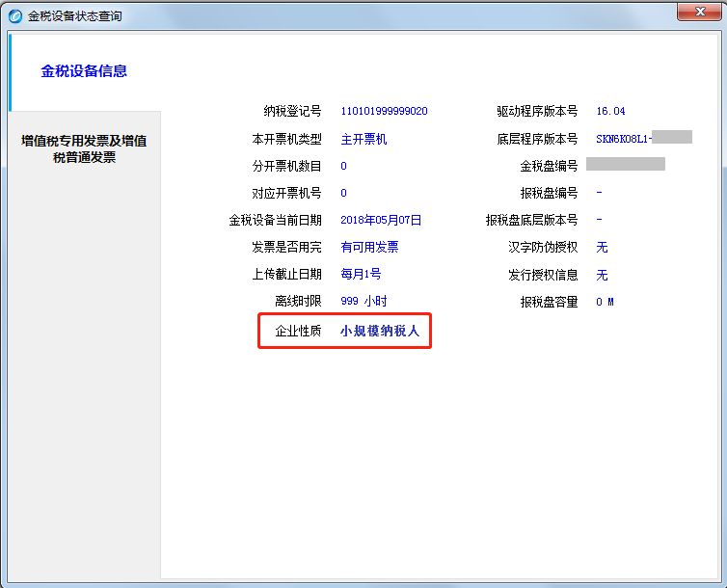727x588 pixels.
Task: Click tax registration number 110101999999020
Action: pyautogui.click(x=384, y=111)
